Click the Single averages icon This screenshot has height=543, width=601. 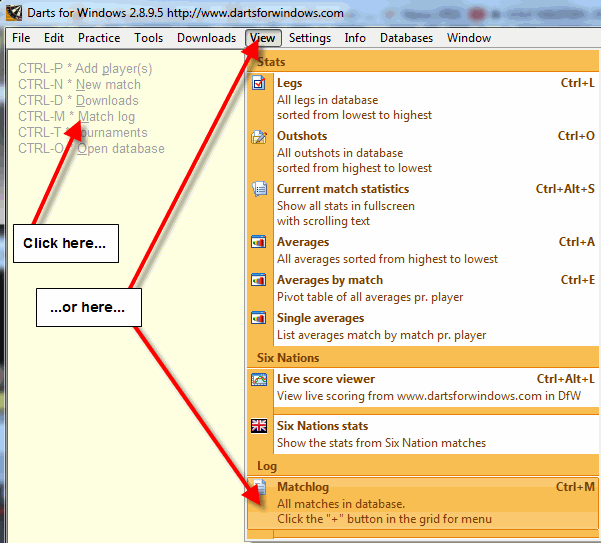click(259, 318)
